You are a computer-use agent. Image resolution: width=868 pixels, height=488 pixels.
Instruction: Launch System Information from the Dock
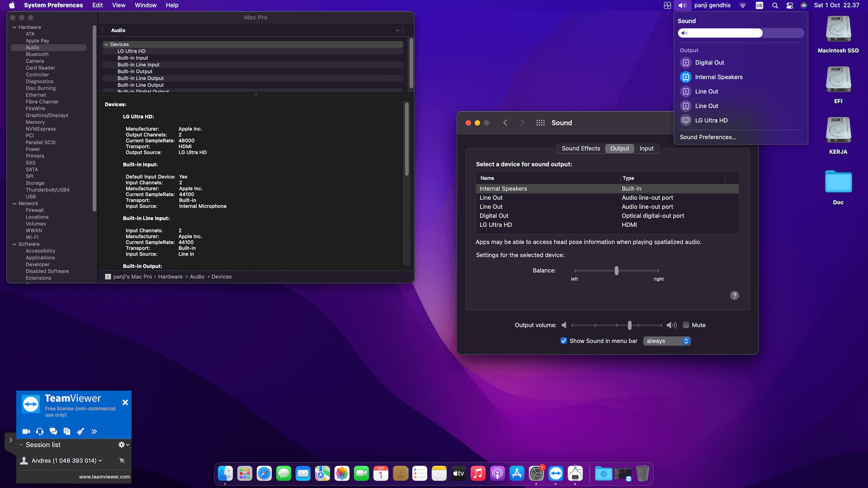[575, 474]
